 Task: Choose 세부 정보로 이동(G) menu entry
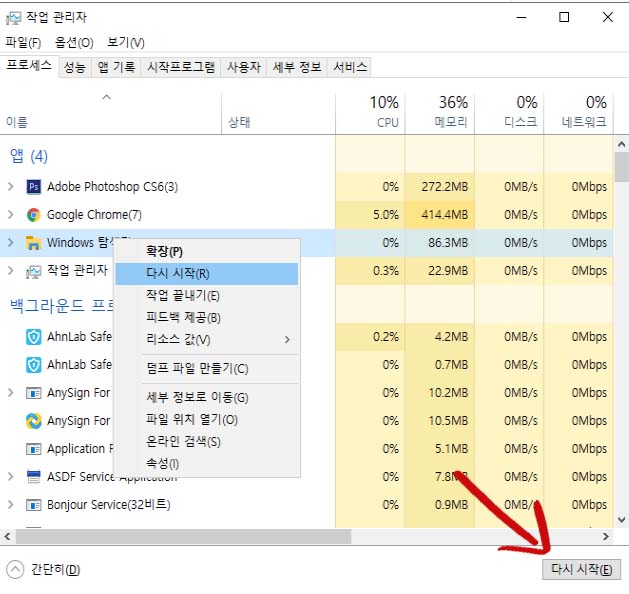point(207,397)
